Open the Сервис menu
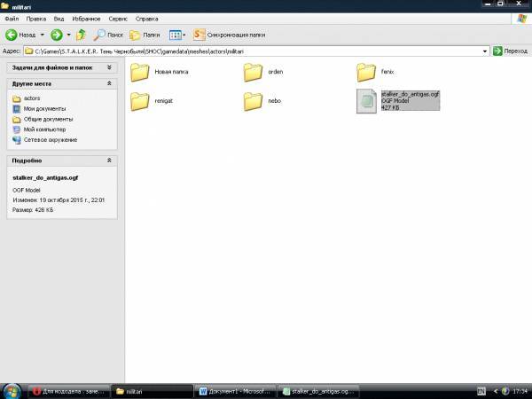Screen dimensions: 532x399 pos(117,18)
